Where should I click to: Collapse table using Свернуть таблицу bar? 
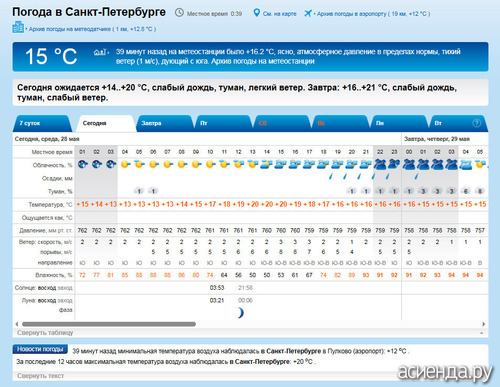click(x=250, y=333)
